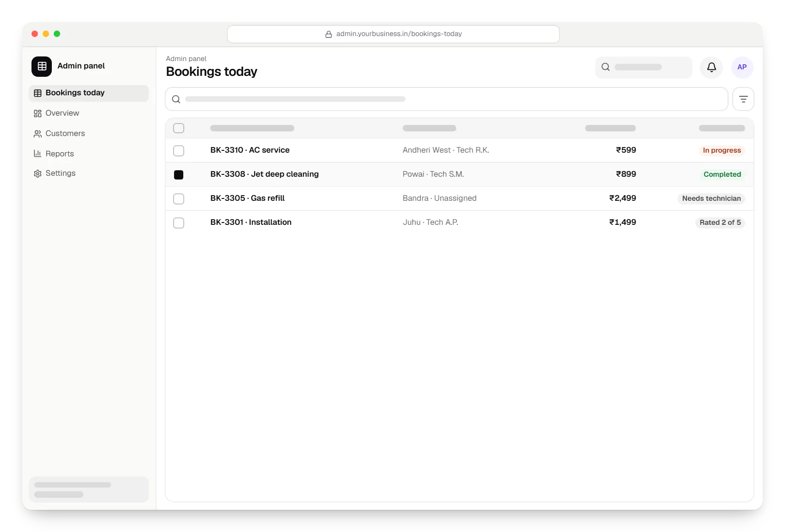This screenshot has width=785, height=532.
Task: Click the browser address bar URL
Action: [x=393, y=34]
